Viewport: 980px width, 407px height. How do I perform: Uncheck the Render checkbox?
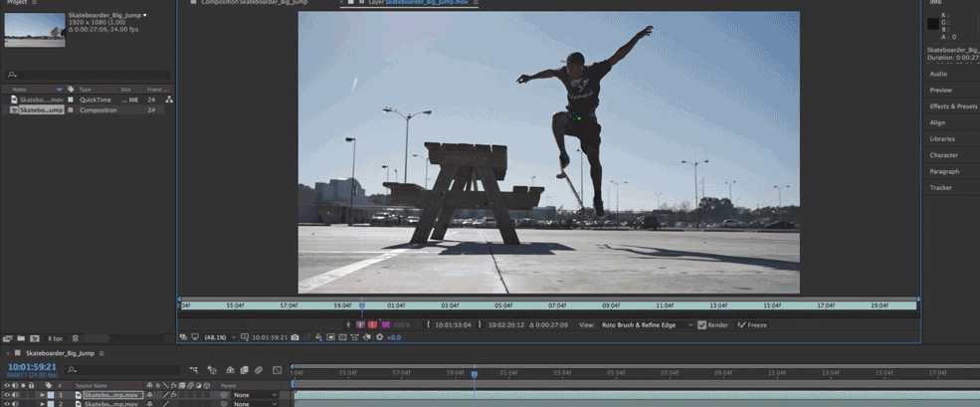(701, 325)
